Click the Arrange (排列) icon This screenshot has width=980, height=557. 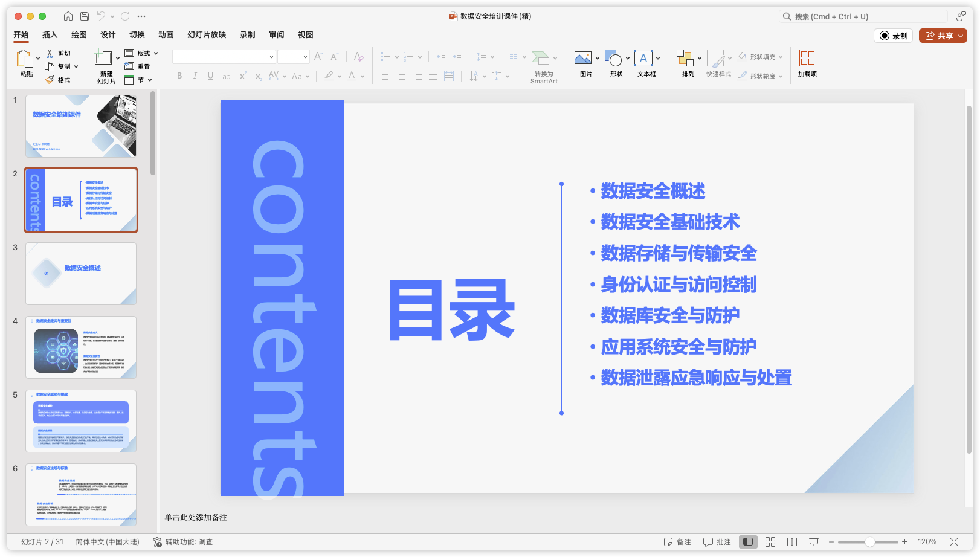(x=685, y=59)
